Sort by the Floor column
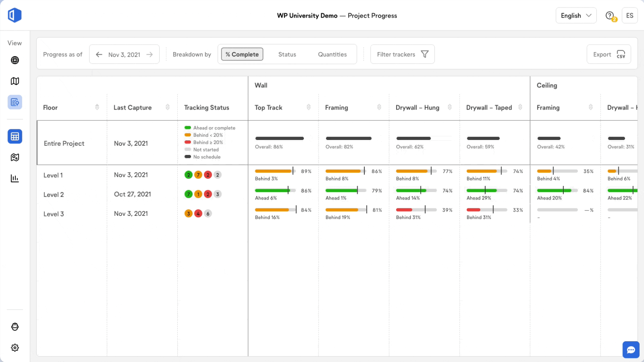 pyautogui.click(x=97, y=107)
